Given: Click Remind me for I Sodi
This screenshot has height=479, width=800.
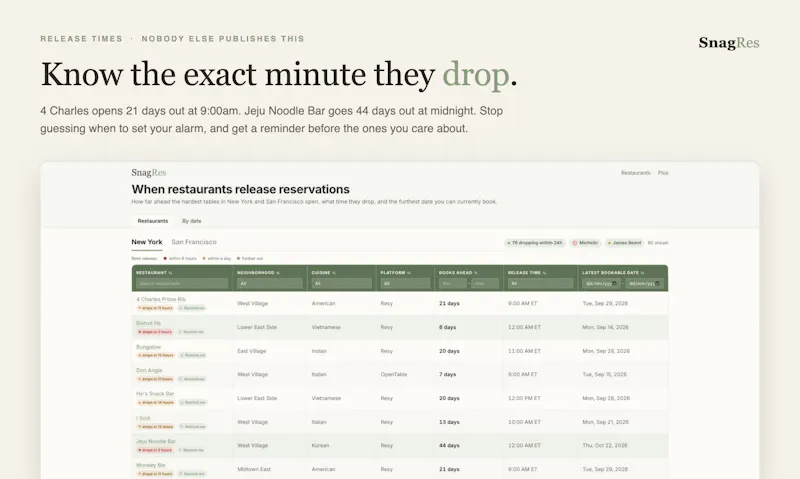Looking at the screenshot, I should pyautogui.click(x=192, y=426).
